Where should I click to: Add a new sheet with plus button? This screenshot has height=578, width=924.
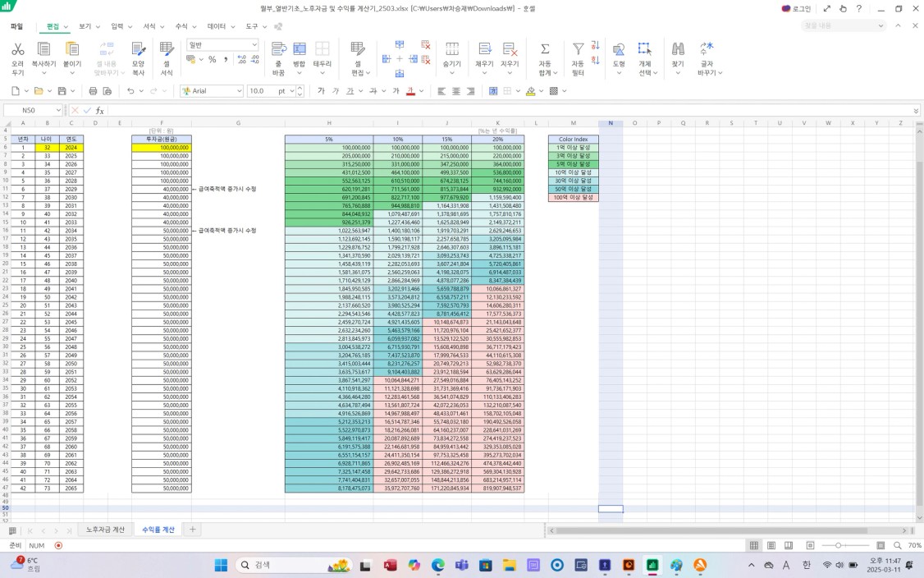[x=192, y=530]
